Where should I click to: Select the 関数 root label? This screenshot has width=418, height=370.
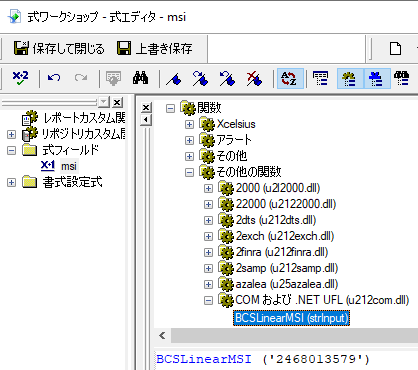click(x=209, y=108)
